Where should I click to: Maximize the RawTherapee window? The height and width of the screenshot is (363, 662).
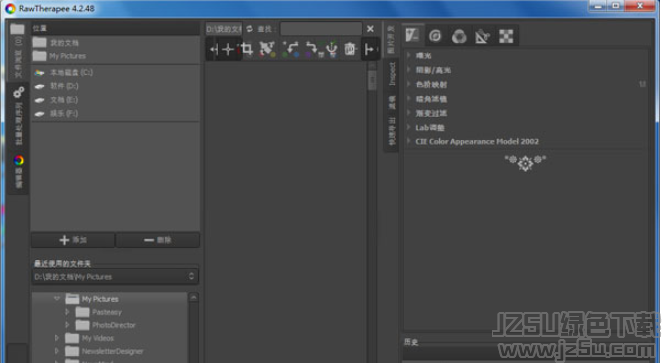(616, 6)
